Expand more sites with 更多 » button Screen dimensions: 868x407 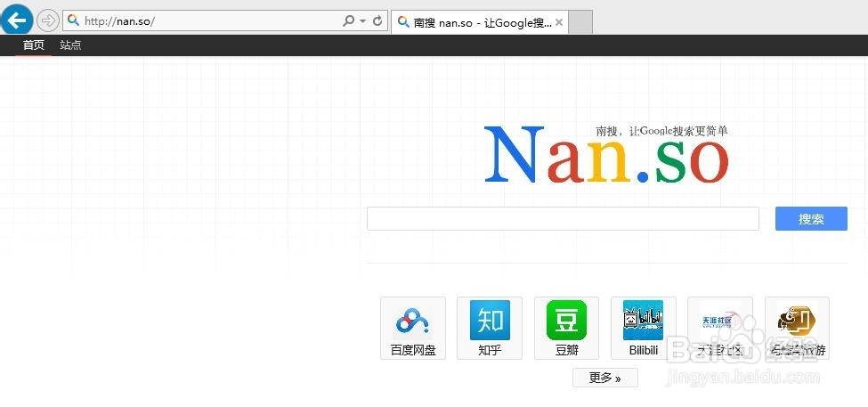tap(605, 378)
